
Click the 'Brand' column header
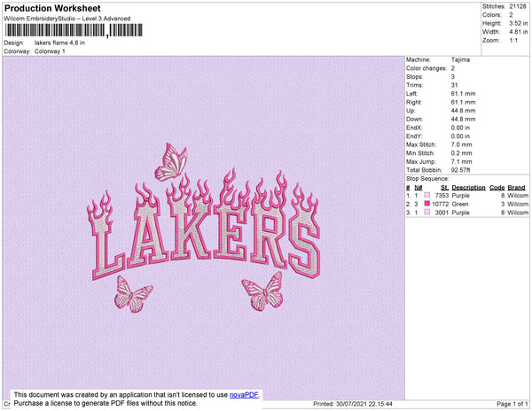click(x=516, y=188)
